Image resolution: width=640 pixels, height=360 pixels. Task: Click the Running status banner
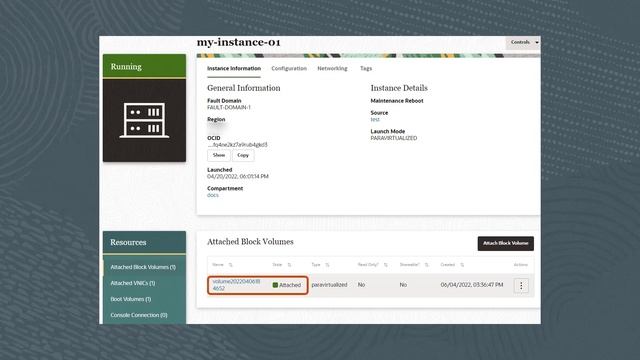coord(144,66)
